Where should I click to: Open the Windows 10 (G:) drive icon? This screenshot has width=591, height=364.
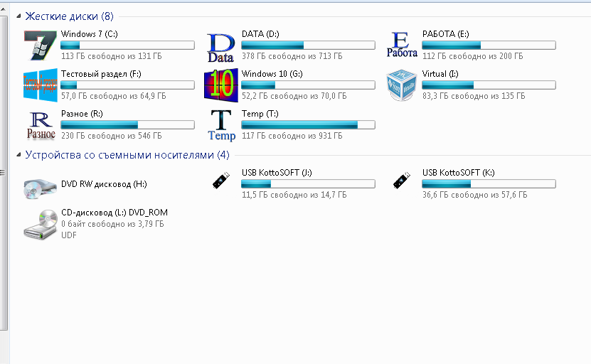coord(220,85)
